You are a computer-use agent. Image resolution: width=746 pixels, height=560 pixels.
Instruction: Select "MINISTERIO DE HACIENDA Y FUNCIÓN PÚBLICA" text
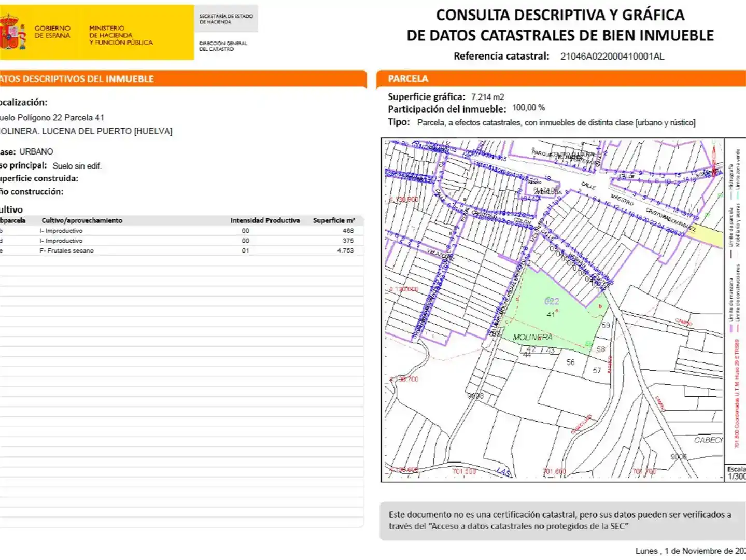121,35
